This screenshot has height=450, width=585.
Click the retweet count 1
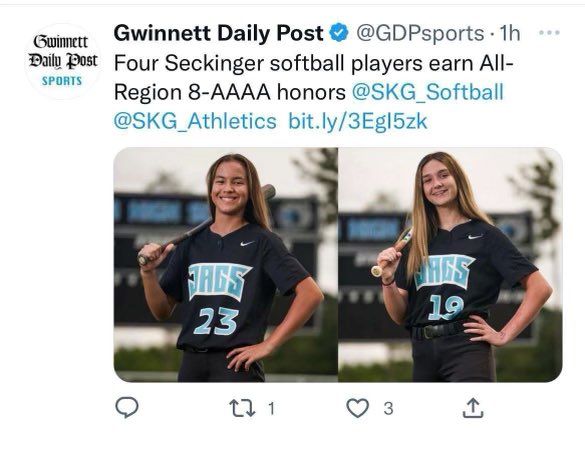point(271,408)
